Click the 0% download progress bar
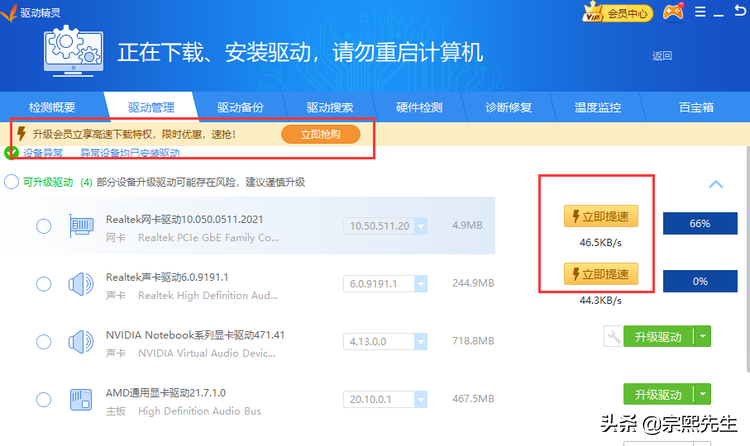Screen dimensions: 750x446 click(700, 281)
